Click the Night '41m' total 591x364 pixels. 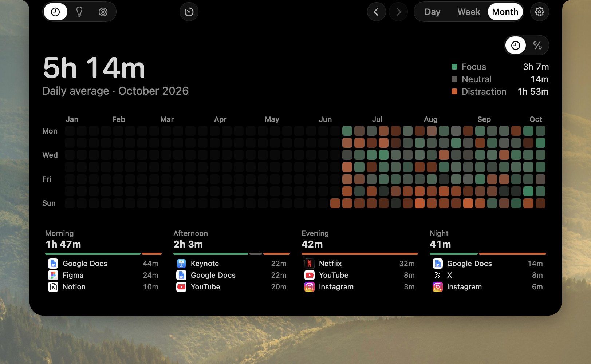440,244
